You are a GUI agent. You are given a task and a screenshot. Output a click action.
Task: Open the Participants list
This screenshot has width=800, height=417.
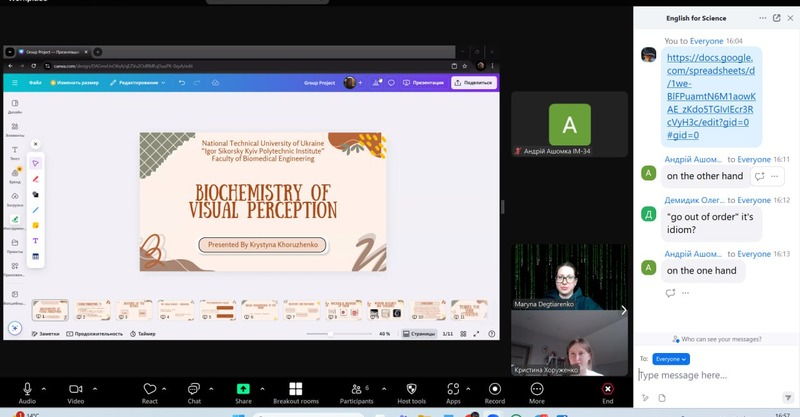pyautogui.click(x=357, y=393)
